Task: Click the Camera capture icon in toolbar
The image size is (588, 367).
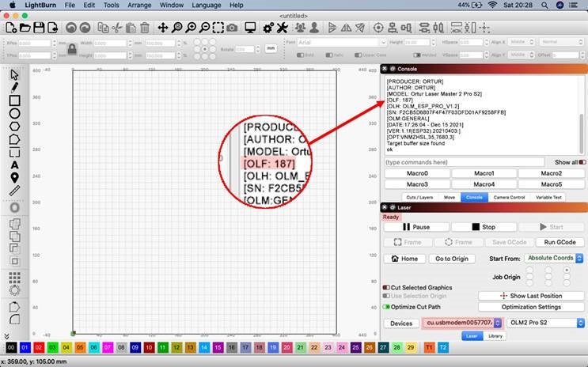Action: [232, 28]
